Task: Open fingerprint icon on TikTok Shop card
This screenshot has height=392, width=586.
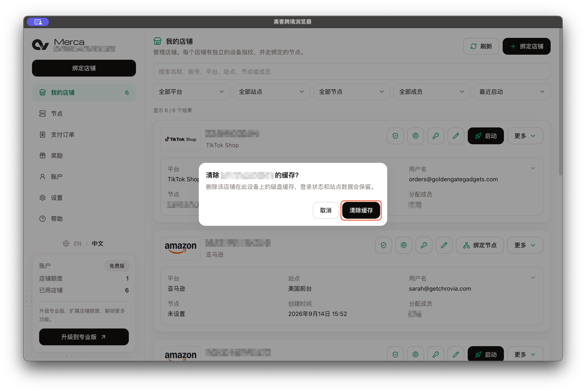Action: coord(415,136)
